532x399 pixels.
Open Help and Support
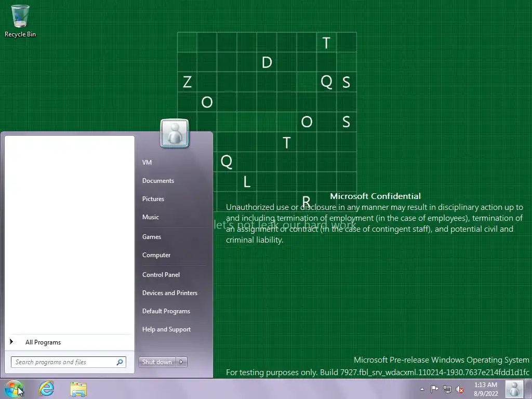(x=166, y=329)
